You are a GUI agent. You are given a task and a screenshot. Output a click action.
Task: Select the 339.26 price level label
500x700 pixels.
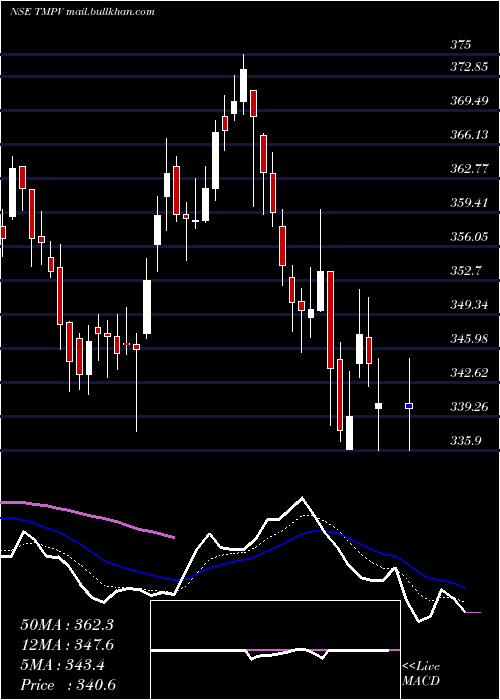click(469, 406)
